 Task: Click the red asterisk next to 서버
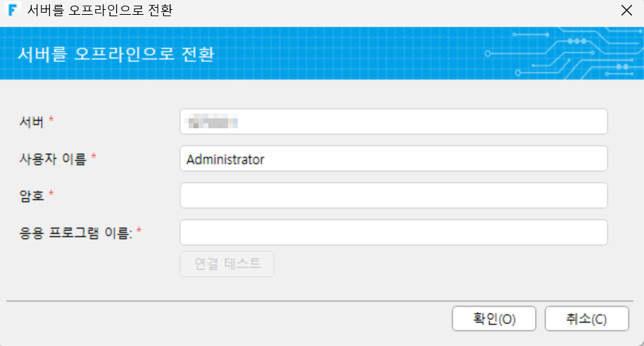click(x=51, y=119)
